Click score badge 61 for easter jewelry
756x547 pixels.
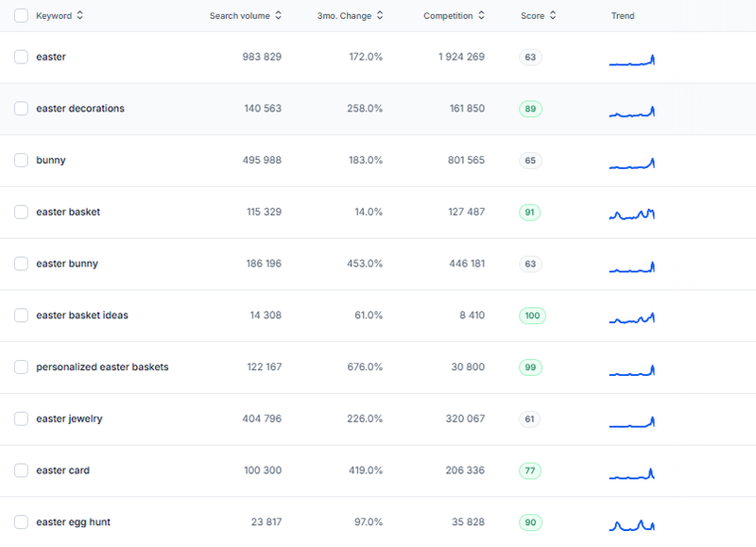530,419
